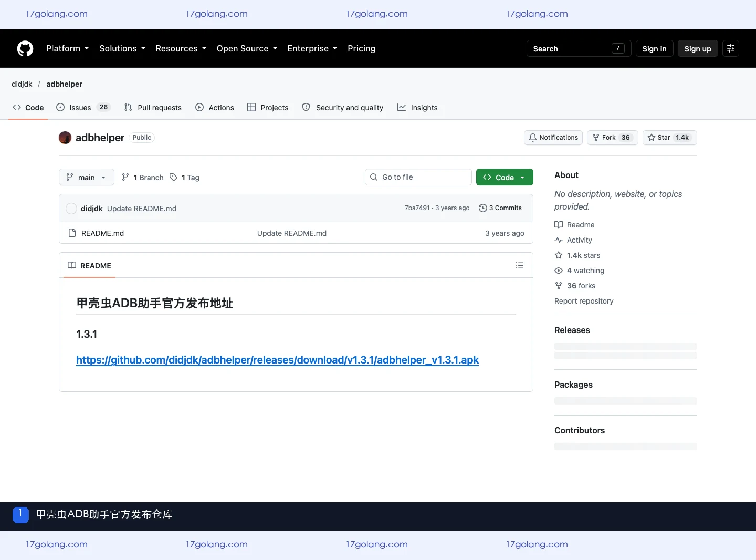Open the Pricing link
Screen dimensions: 756x560
tap(361, 48)
